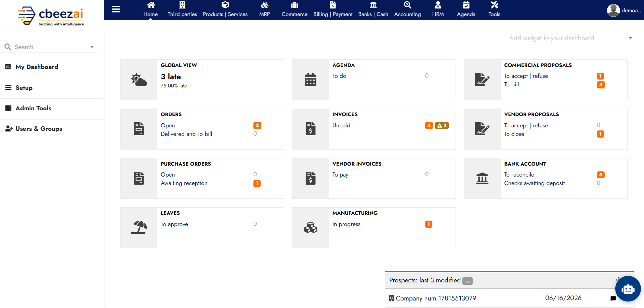Toggle the hamburger menu icon

tap(116, 9)
